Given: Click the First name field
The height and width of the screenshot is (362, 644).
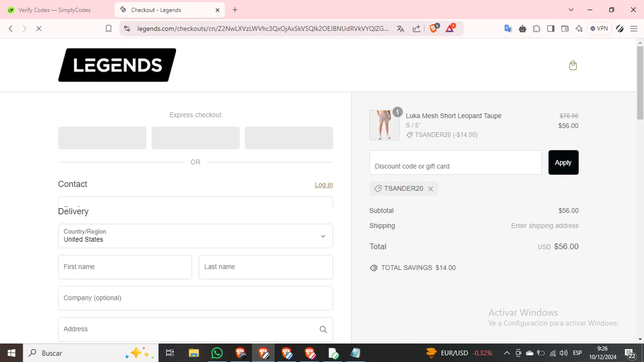Looking at the screenshot, I should click(x=125, y=267).
